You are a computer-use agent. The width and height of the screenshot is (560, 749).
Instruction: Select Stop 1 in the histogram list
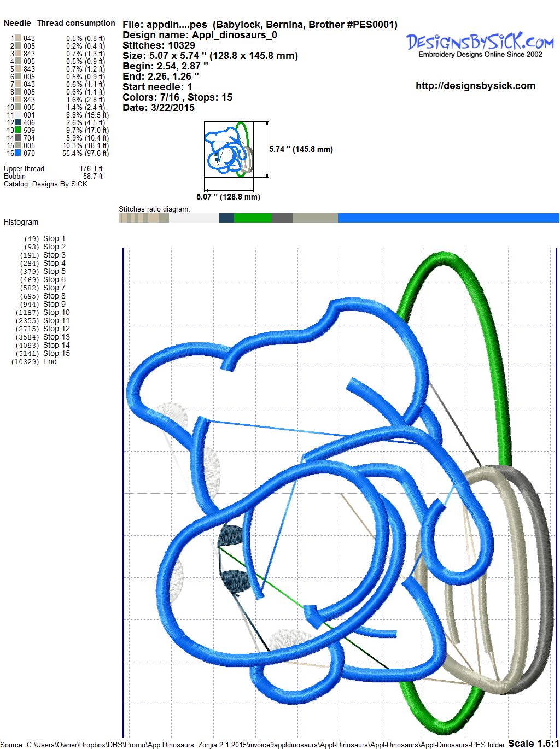pyautogui.click(x=54, y=239)
